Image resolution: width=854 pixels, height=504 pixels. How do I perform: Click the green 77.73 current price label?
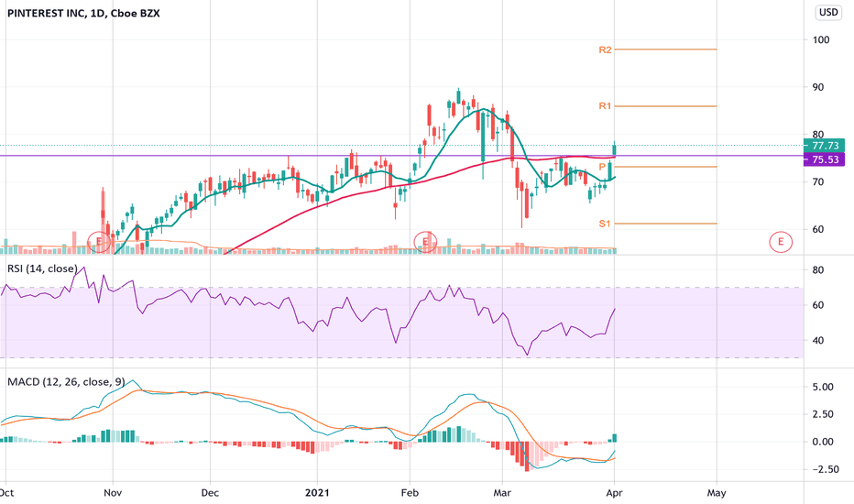click(x=824, y=146)
